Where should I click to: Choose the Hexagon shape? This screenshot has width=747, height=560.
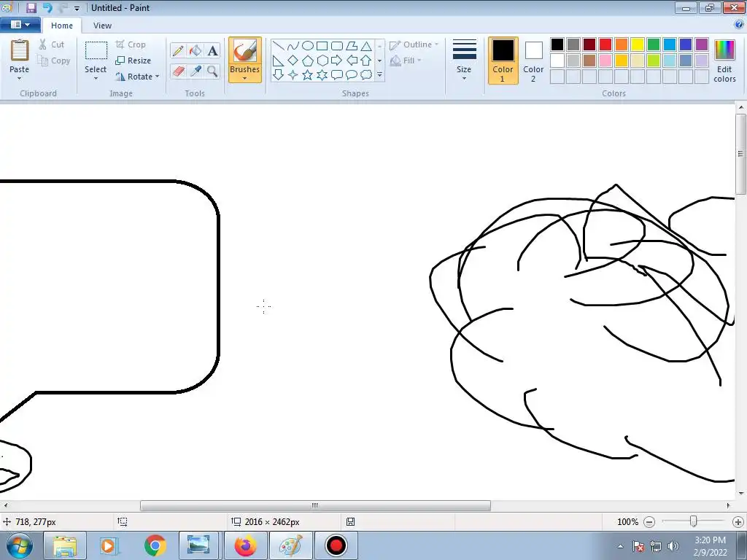[x=322, y=61]
